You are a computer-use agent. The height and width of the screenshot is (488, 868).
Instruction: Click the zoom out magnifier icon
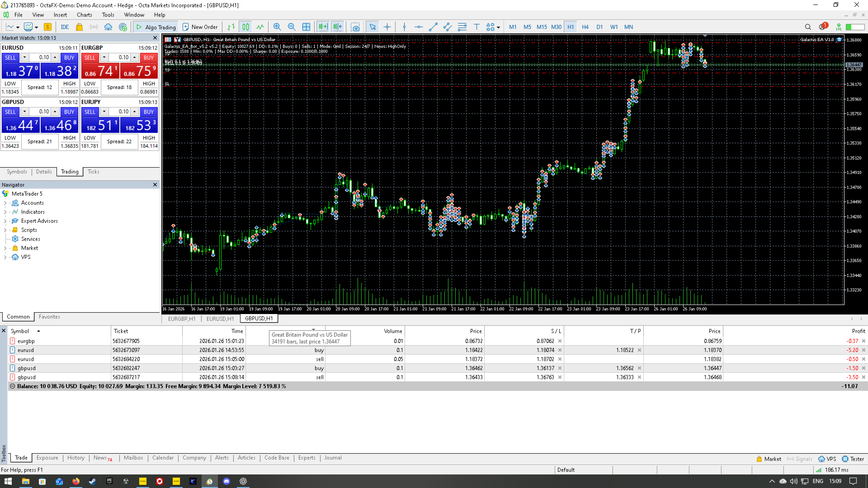pos(292,27)
